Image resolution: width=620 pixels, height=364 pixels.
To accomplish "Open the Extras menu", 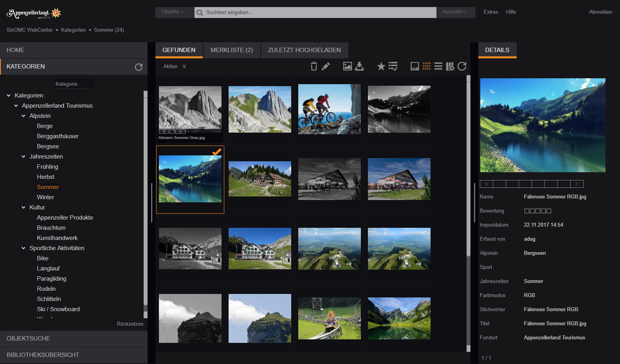I will tap(490, 12).
